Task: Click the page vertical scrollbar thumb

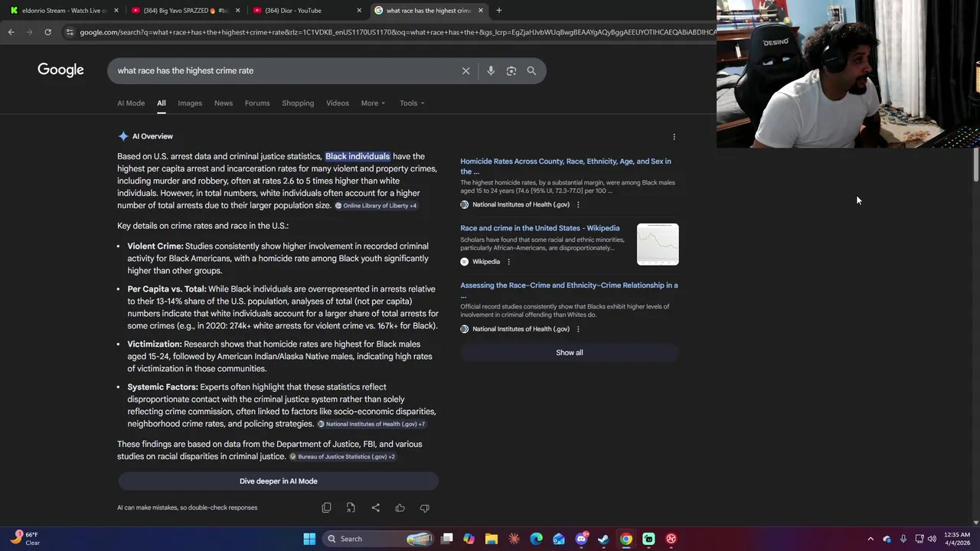Action: (976, 165)
